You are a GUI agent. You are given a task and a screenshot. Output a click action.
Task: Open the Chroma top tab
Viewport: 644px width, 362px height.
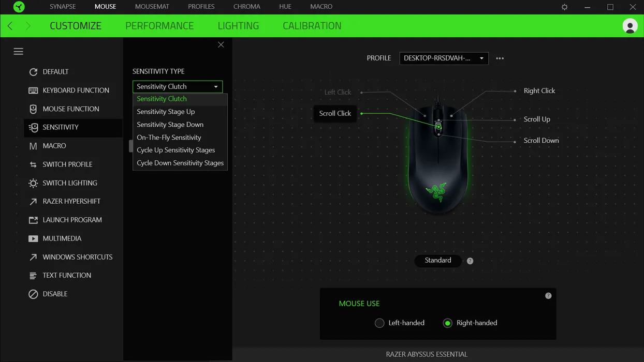pos(247,7)
